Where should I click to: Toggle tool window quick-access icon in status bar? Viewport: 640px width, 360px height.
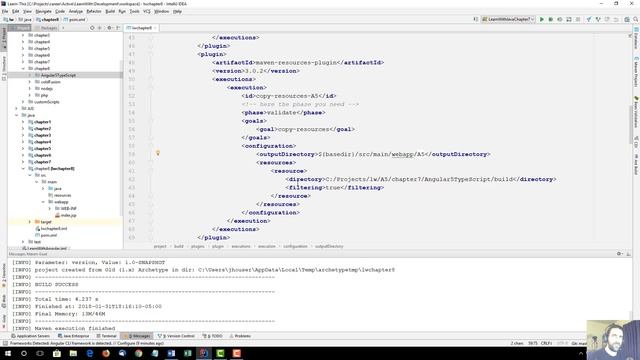[4, 343]
